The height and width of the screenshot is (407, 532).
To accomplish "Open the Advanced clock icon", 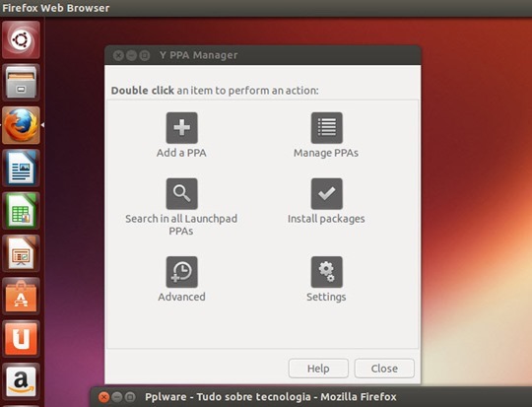I will tap(181, 272).
